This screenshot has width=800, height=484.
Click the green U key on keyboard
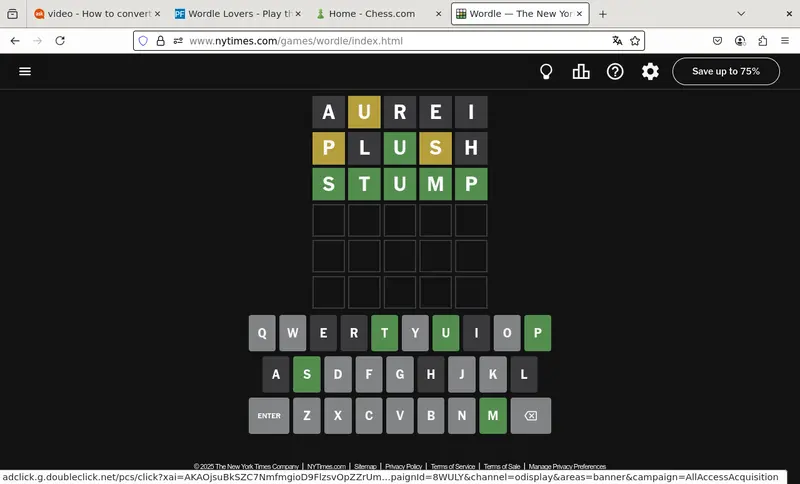click(x=445, y=333)
